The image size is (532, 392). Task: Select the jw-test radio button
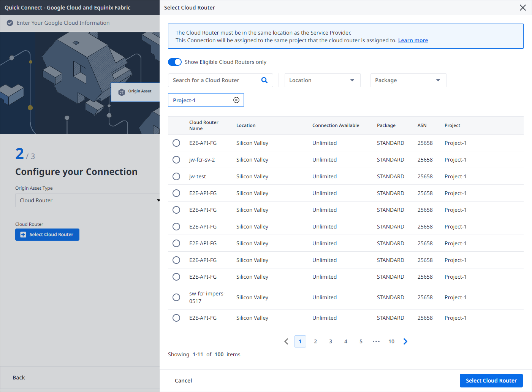176,176
